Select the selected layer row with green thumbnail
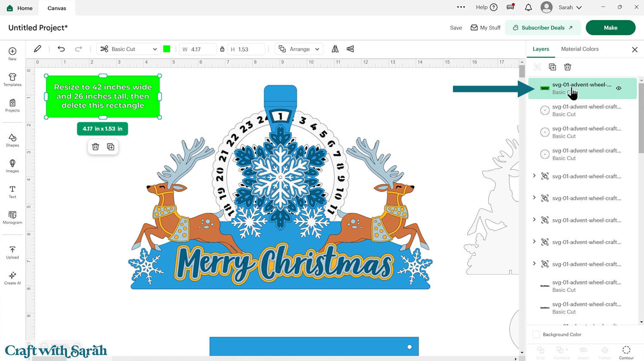The image size is (644, 361). pos(582,89)
